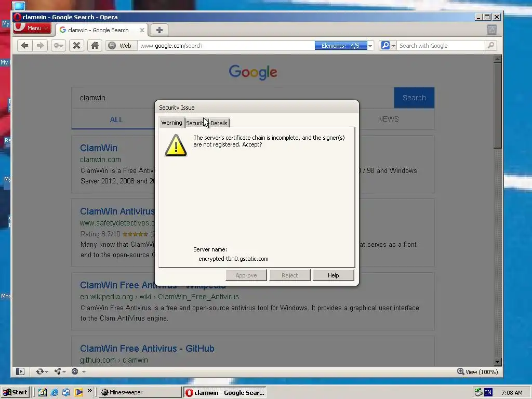Expand the address bar history dropdown arrow

point(370,46)
